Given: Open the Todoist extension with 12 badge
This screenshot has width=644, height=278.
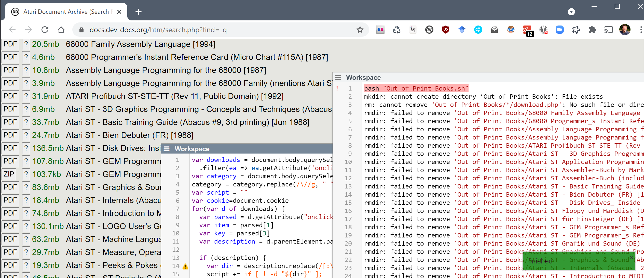Looking at the screenshot, I should (527, 30).
